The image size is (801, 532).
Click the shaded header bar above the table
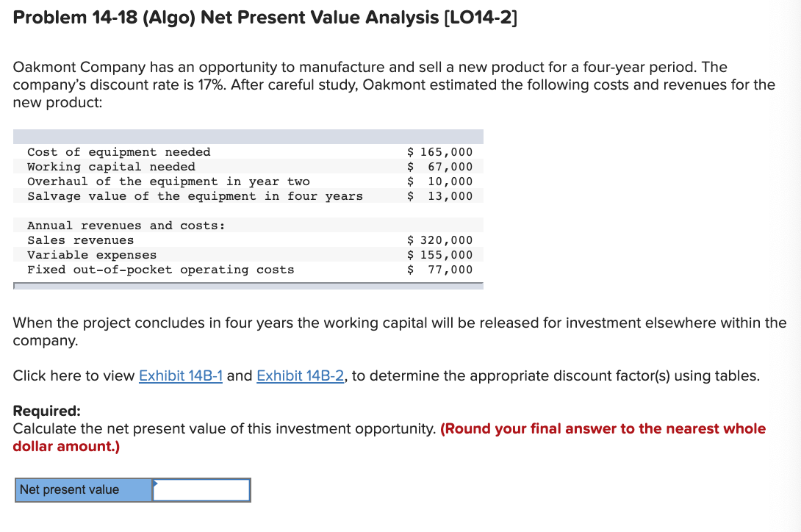click(248, 136)
